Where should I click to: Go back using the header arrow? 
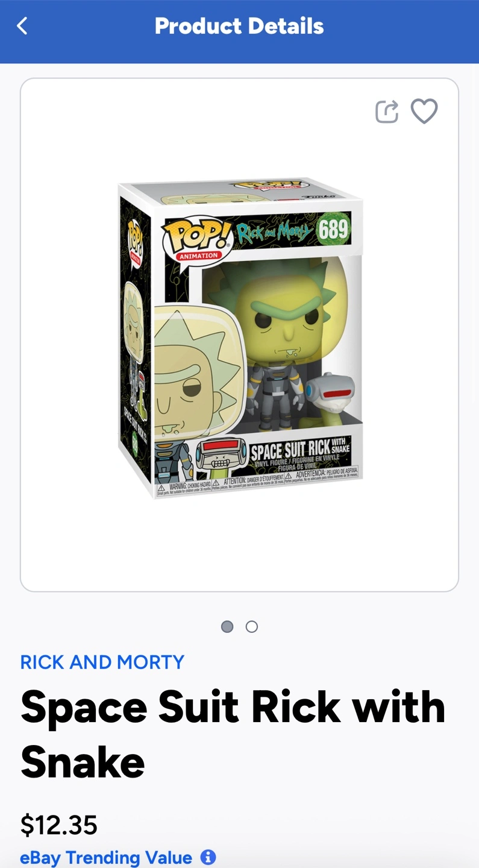22,26
